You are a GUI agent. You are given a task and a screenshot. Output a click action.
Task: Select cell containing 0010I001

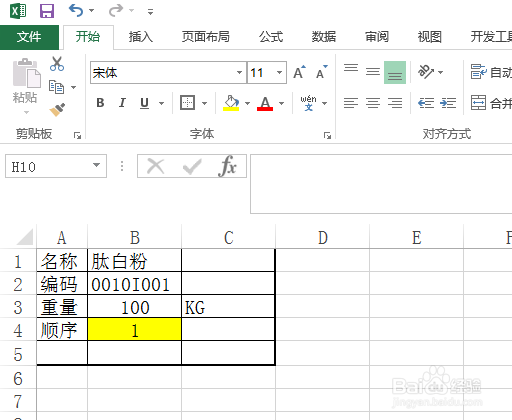point(134,283)
